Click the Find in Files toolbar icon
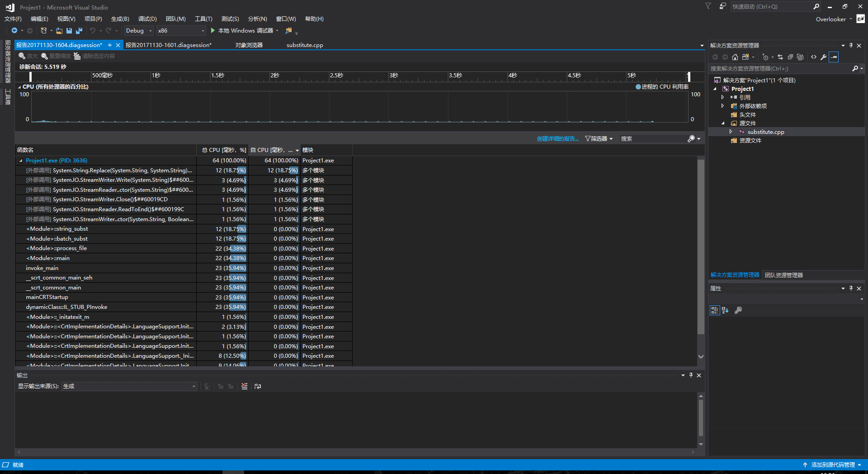The height and width of the screenshot is (474, 868). (x=289, y=31)
